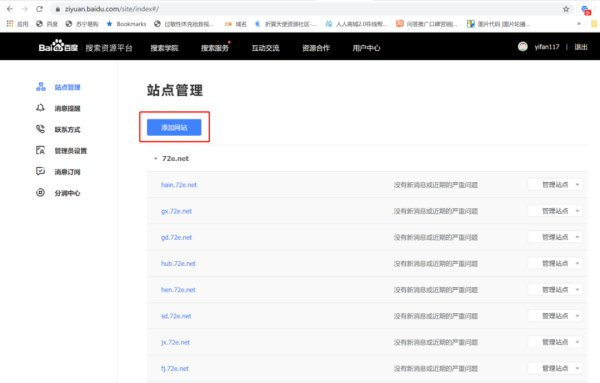Open the 用户中心 nav menu
Screen dimensions: 600x383
coord(366,48)
